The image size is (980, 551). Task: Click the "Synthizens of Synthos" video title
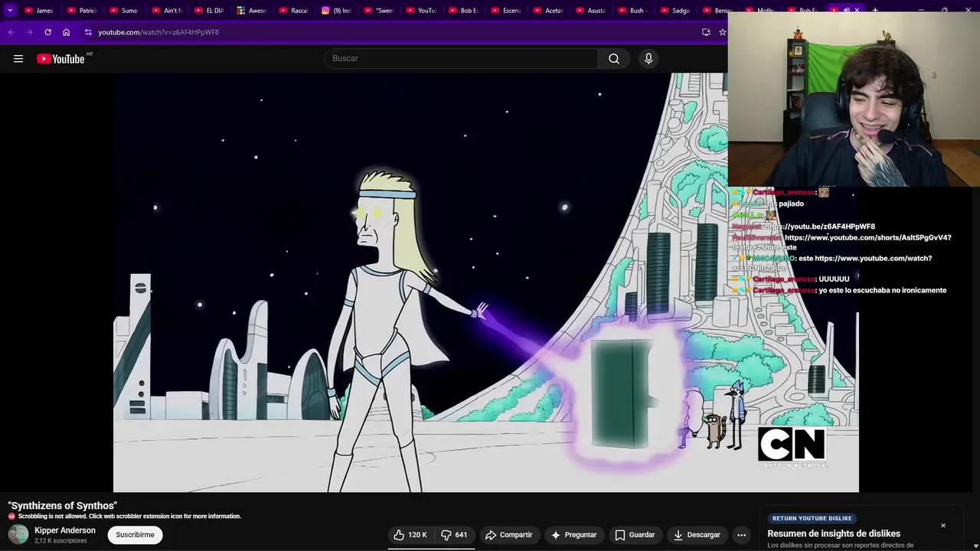63,506
